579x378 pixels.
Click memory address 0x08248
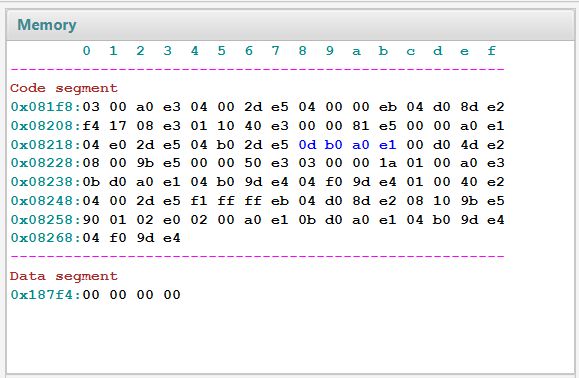pyautogui.click(x=44, y=201)
